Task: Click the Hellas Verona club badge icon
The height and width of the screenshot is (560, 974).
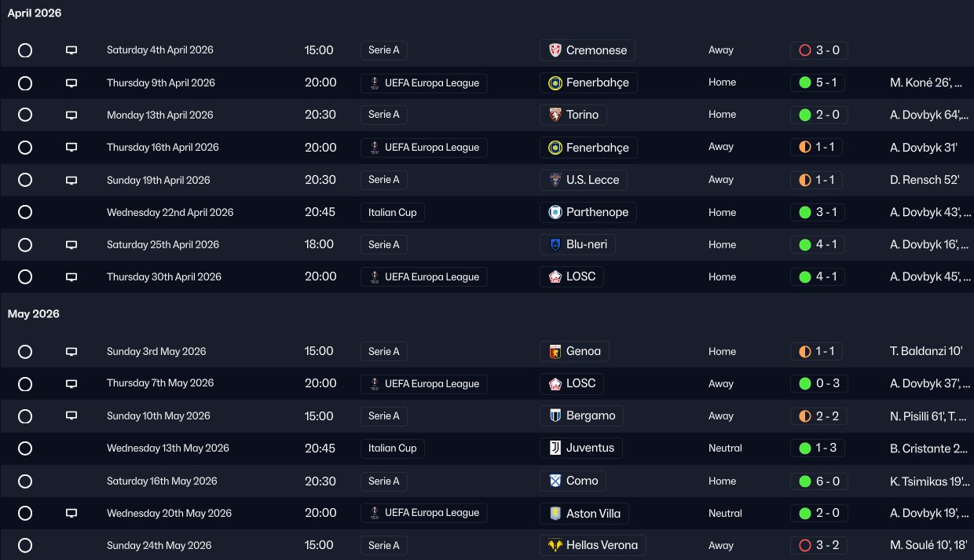Action: click(555, 546)
